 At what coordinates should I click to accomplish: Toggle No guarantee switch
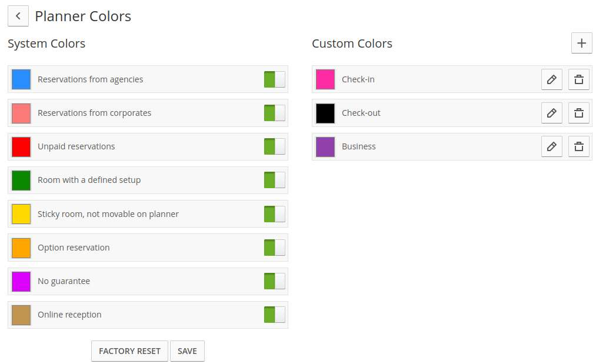pos(274,280)
